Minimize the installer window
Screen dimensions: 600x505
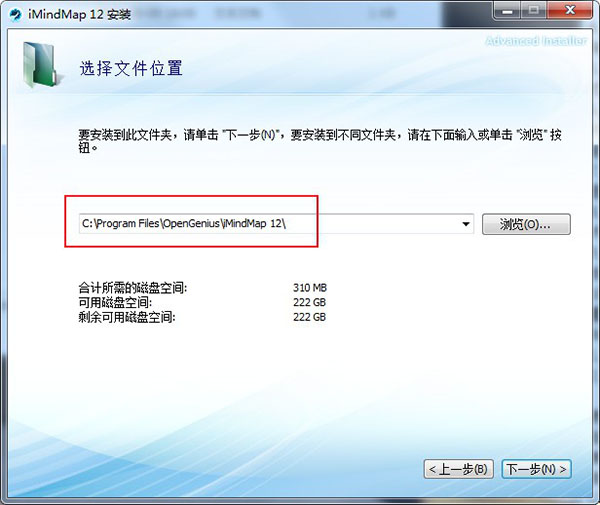pos(507,10)
